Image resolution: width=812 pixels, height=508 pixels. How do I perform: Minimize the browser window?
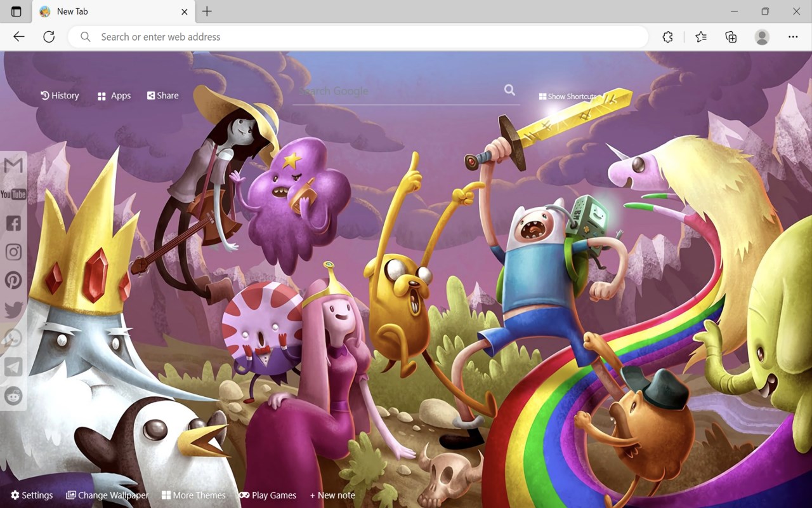click(x=734, y=11)
